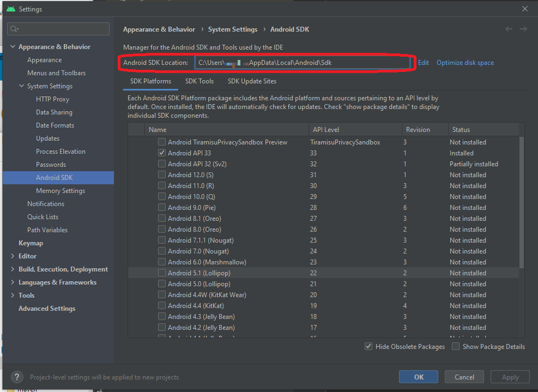Check Android 9.0 (Pie) checkbox
The width and height of the screenshot is (538, 392).
tap(161, 207)
